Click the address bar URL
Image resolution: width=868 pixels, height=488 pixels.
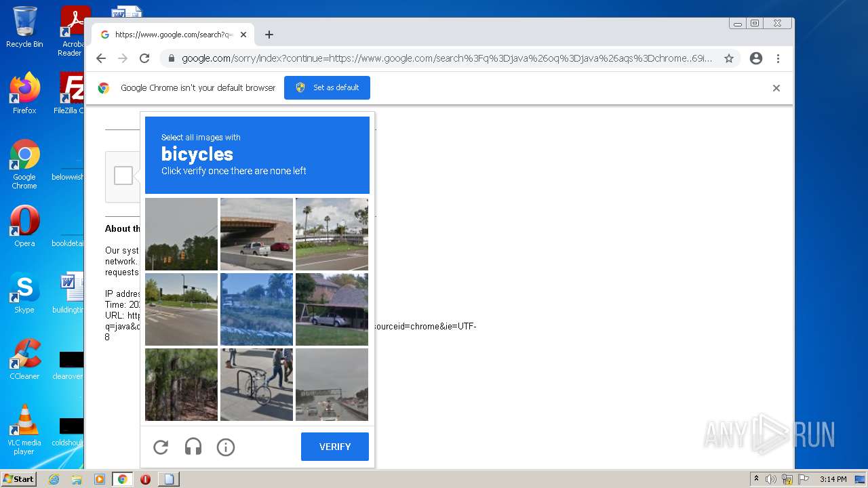click(447, 58)
